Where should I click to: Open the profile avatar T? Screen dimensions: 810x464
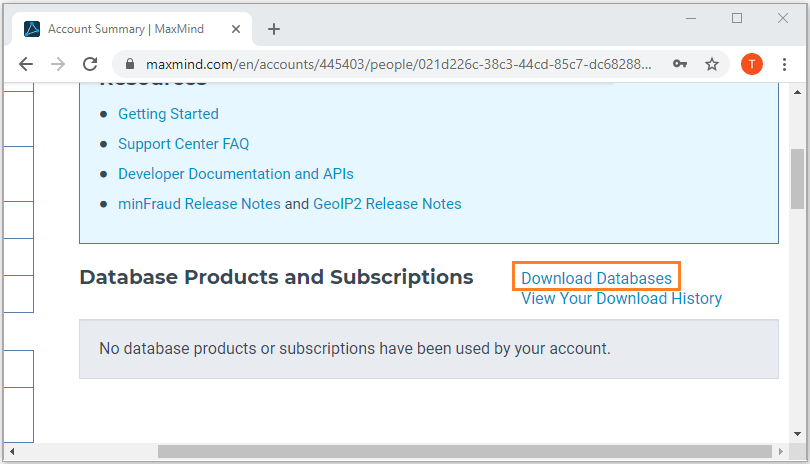[x=752, y=64]
